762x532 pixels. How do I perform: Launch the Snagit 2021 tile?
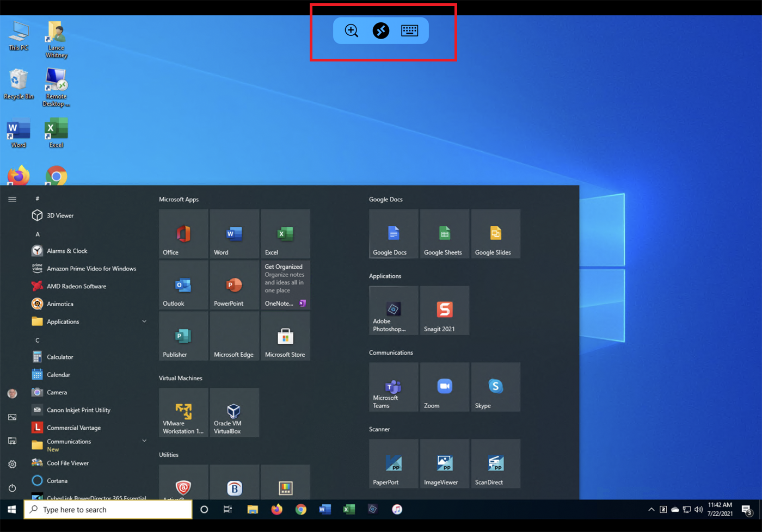445,311
